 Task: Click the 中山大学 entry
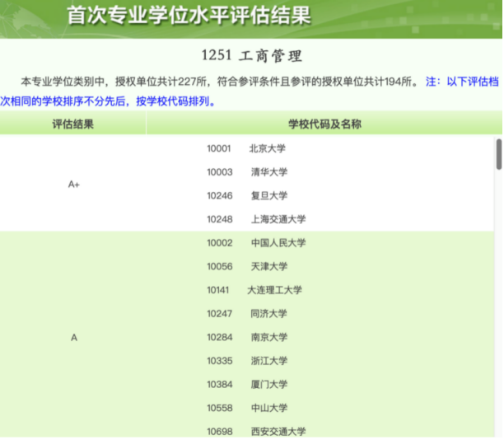269,408
